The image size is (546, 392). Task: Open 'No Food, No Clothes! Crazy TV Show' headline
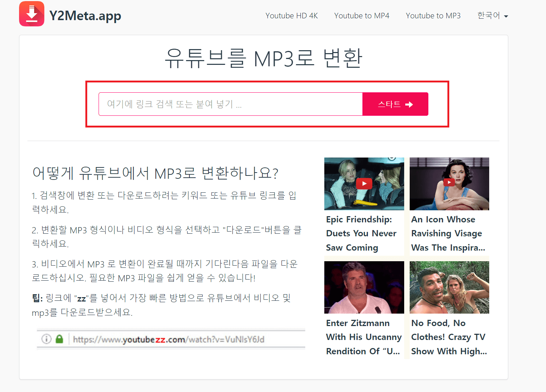click(x=449, y=337)
